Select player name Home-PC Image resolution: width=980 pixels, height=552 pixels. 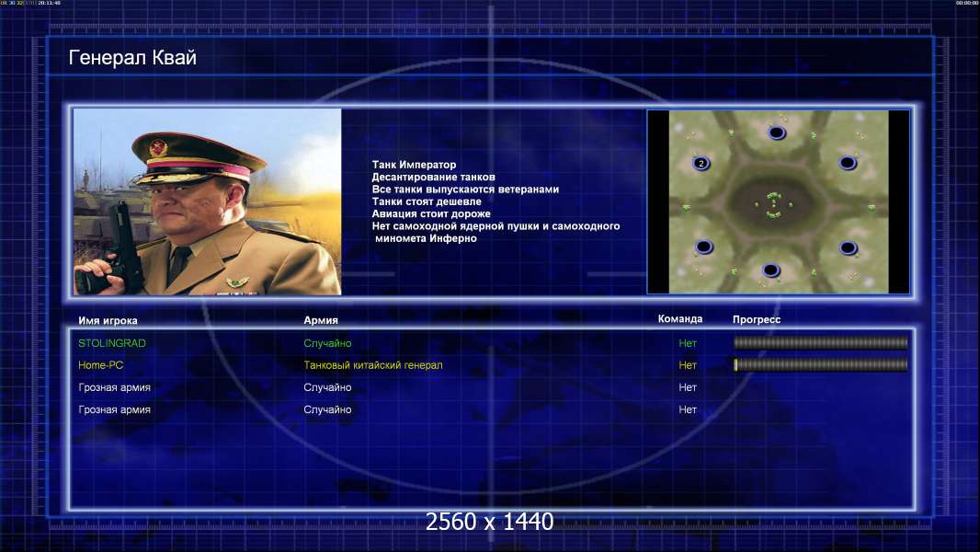tap(100, 365)
